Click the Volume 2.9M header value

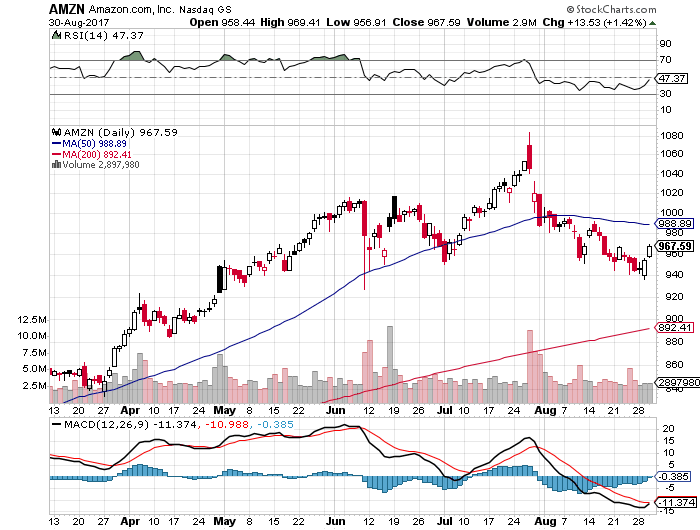tap(502, 22)
